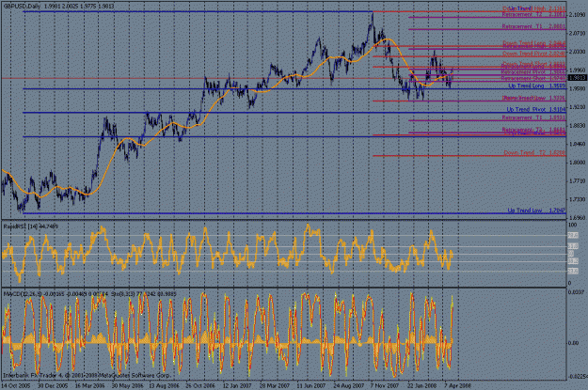Screen dimensions: 588x390
Task: Click the 1.8460 price scale value
Action: click(577, 144)
